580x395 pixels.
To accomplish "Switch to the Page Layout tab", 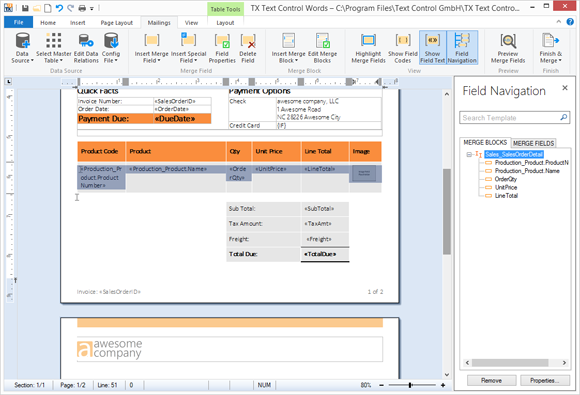I will pos(117,23).
